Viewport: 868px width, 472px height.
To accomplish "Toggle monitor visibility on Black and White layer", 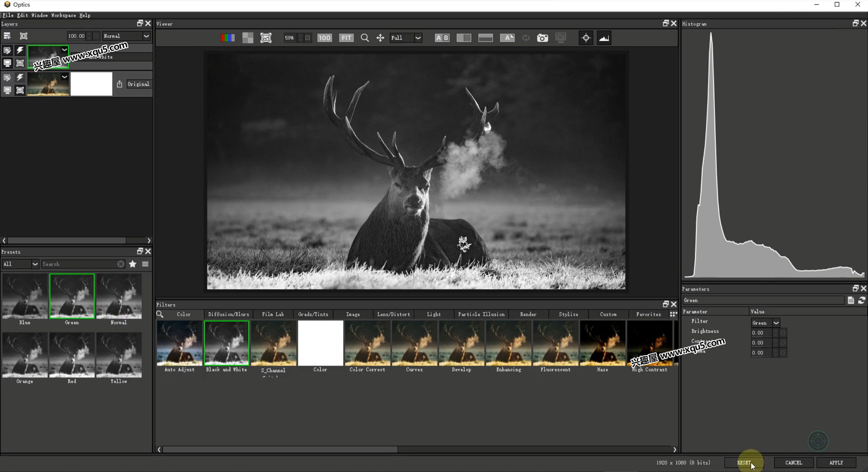I will pos(7,63).
